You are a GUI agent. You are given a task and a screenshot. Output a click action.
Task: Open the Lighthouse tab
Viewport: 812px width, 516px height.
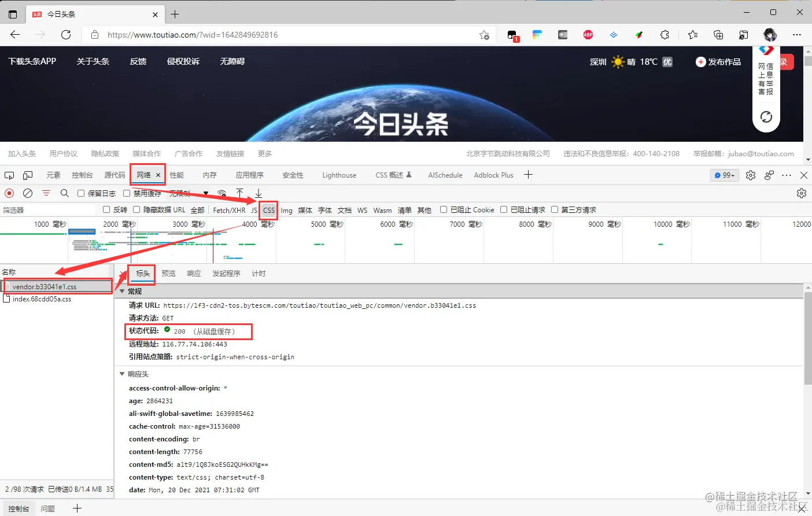(x=339, y=175)
